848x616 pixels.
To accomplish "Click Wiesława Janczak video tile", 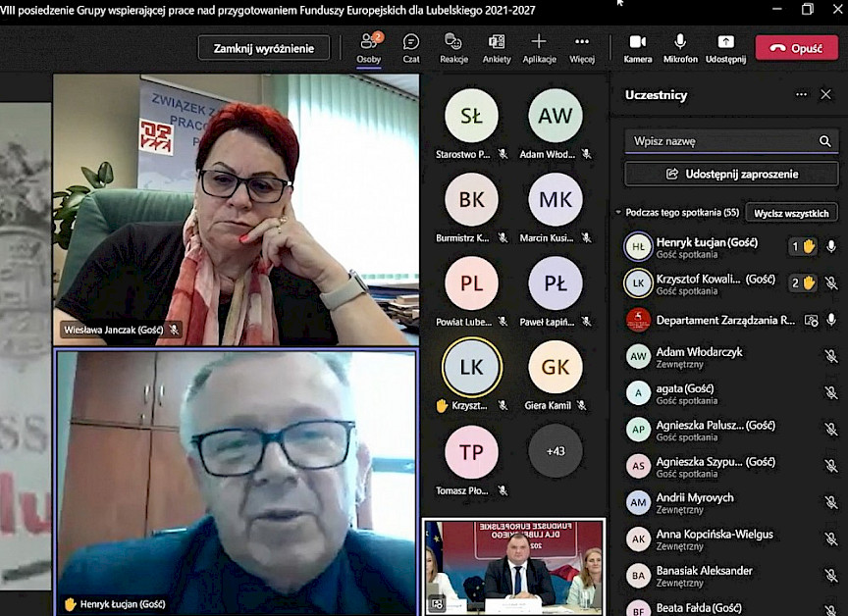I will [237, 210].
